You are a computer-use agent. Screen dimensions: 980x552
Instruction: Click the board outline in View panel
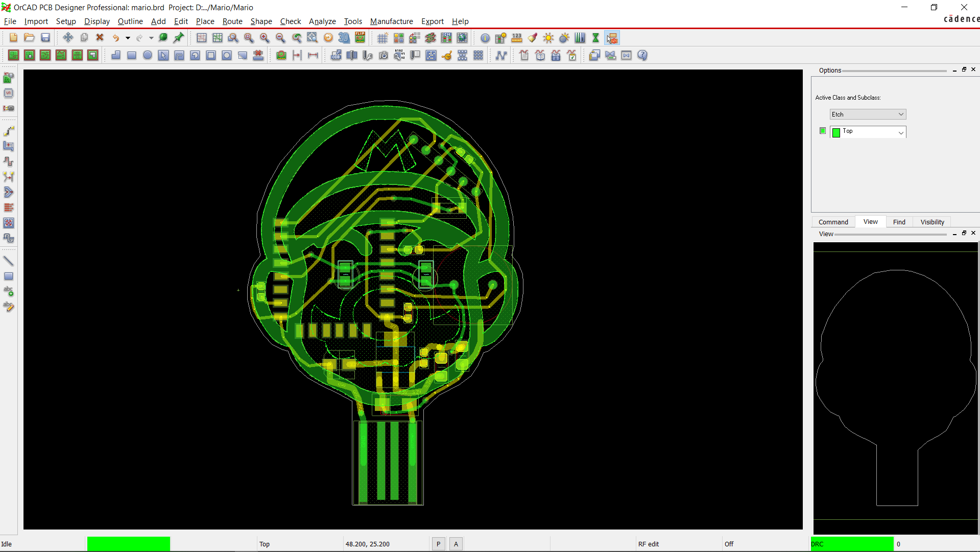896,387
